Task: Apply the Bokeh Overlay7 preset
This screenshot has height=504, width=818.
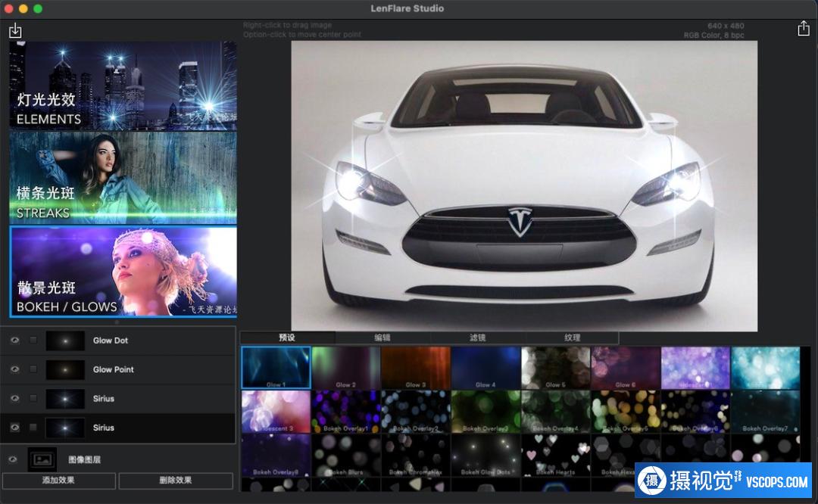Action: point(765,412)
